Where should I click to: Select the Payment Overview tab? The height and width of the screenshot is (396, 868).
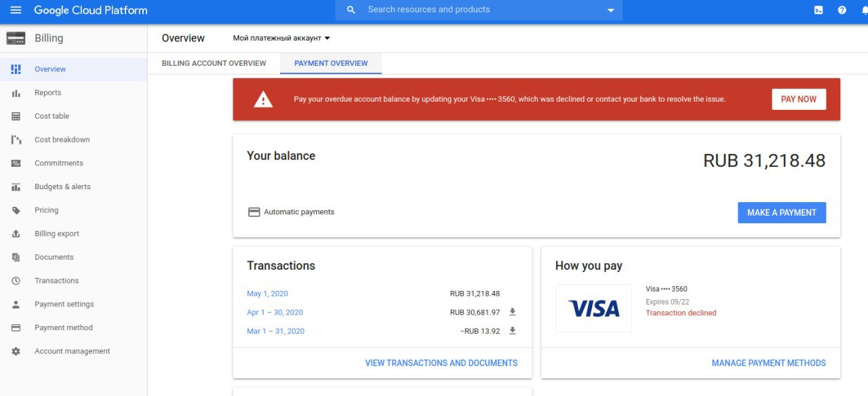pyautogui.click(x=331, y=63)
